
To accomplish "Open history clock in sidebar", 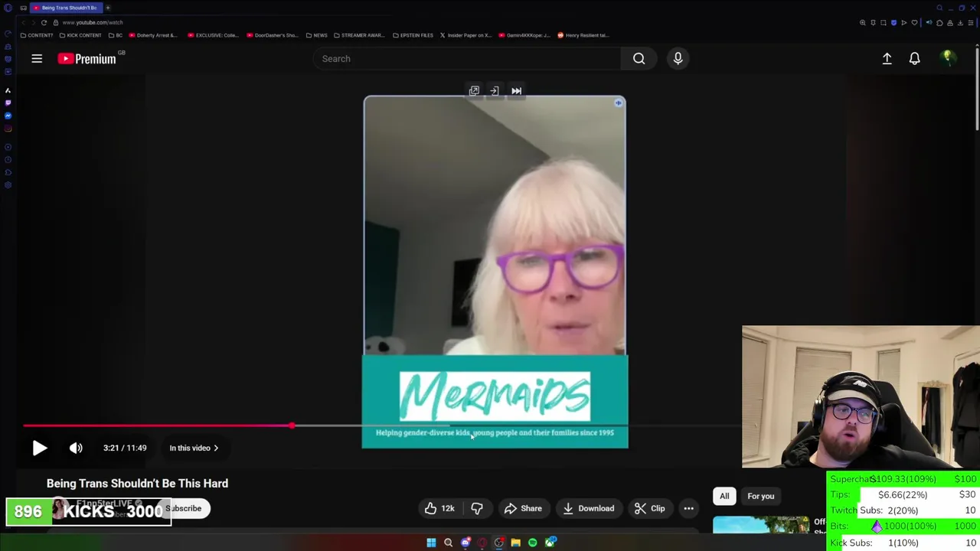I will pyautogui.click(x=8, y=160).
